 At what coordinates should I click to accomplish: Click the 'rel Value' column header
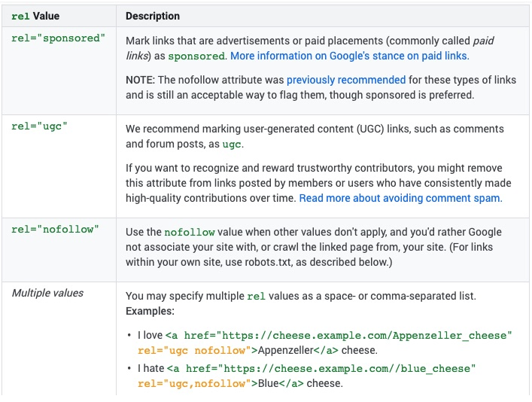tap(36, 16)
